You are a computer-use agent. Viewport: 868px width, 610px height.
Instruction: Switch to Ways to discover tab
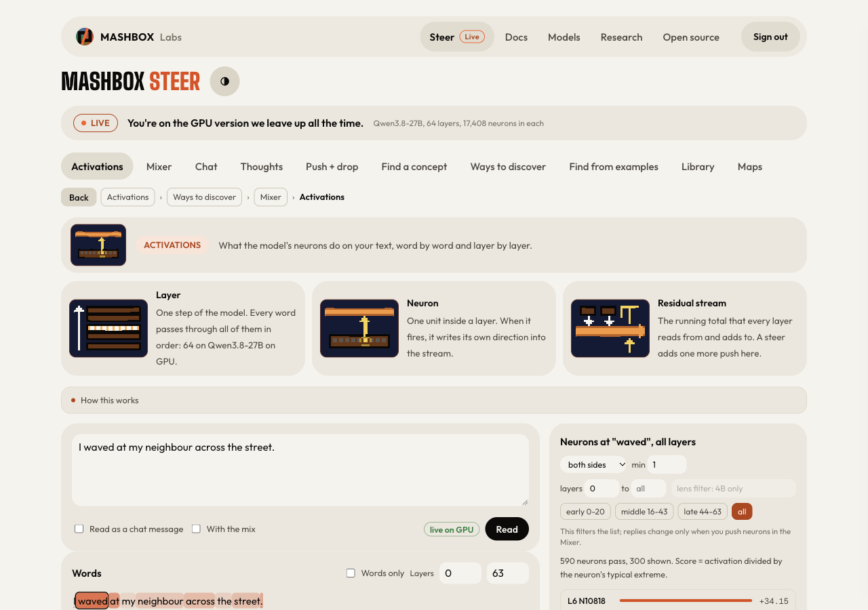(x=508, y=166)
